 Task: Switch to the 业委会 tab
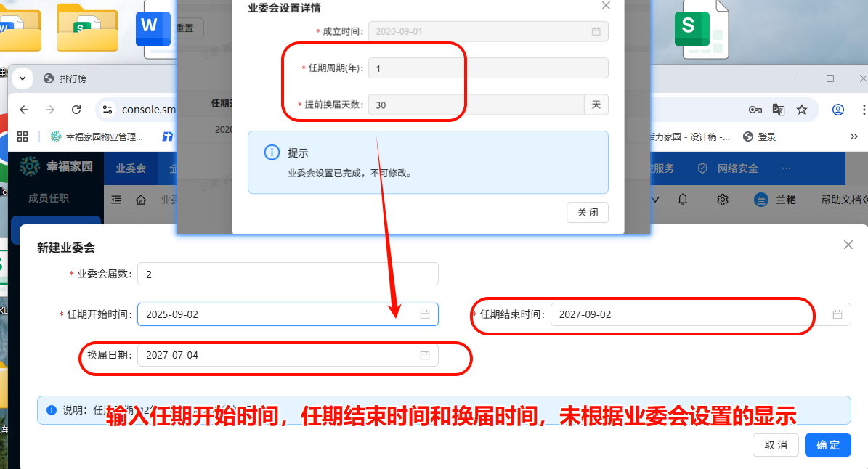(130, 168)
